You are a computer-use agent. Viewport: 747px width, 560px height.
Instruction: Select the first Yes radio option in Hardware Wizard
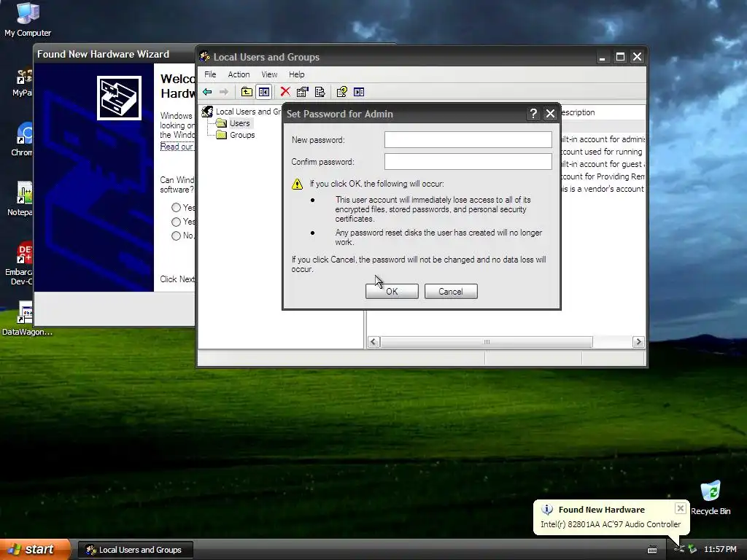[x=177, y=208]
